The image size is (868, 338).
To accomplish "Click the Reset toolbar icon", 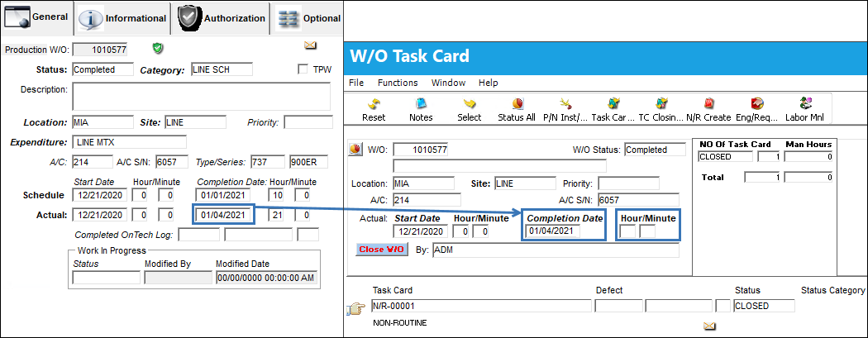I will point(374,110).
